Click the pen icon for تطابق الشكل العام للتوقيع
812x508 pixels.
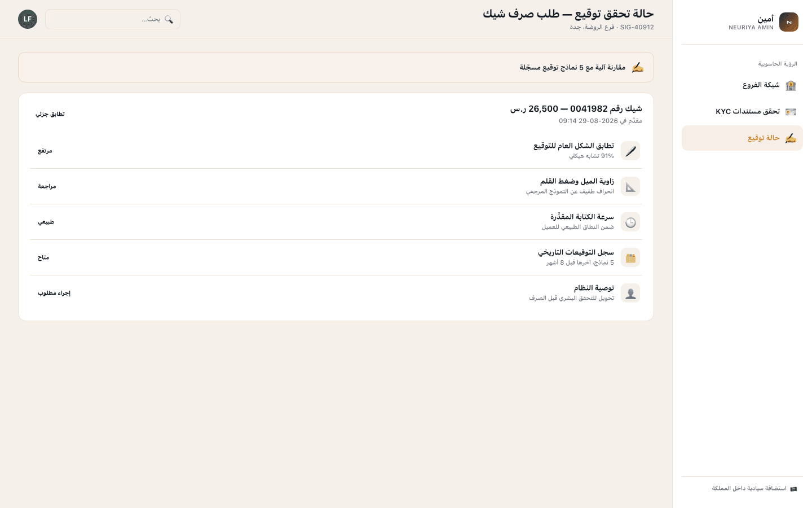click(x=630, y=151)
